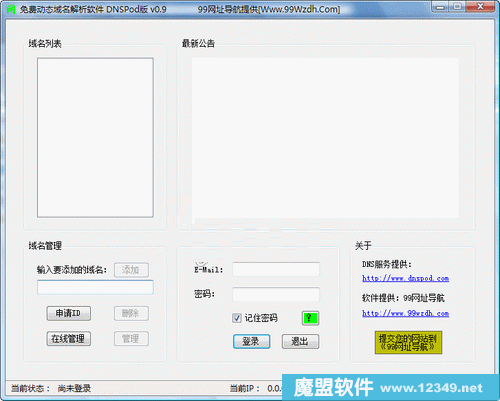This screenshot has width=500, height=401.
Task: Click the 申请ID button
Action: [68, 313]
